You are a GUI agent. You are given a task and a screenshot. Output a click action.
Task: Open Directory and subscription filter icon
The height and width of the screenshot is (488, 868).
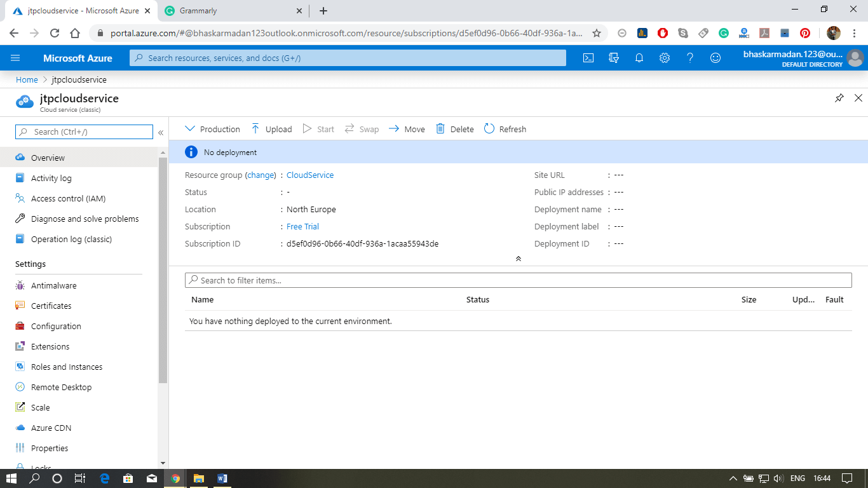[x=614, y=58]
